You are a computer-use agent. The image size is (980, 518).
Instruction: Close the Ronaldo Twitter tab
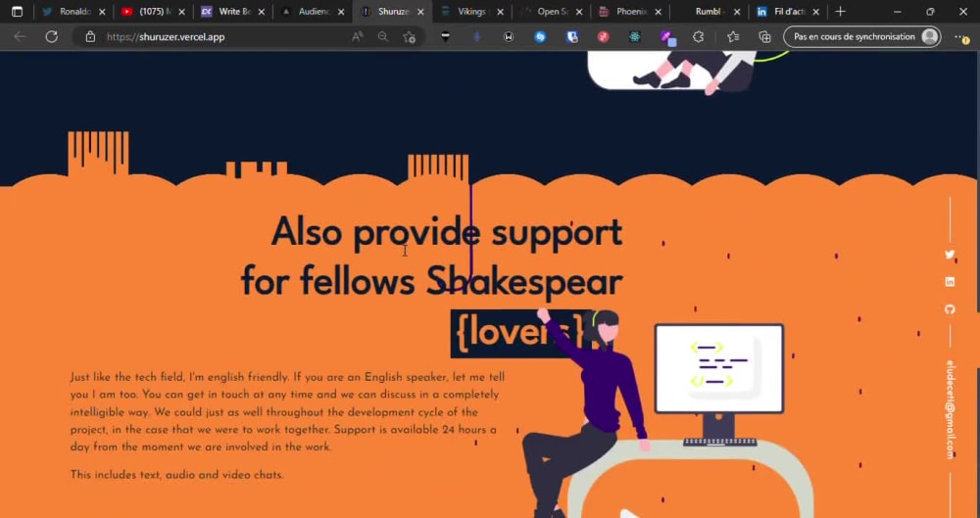(x=103, y=11)
